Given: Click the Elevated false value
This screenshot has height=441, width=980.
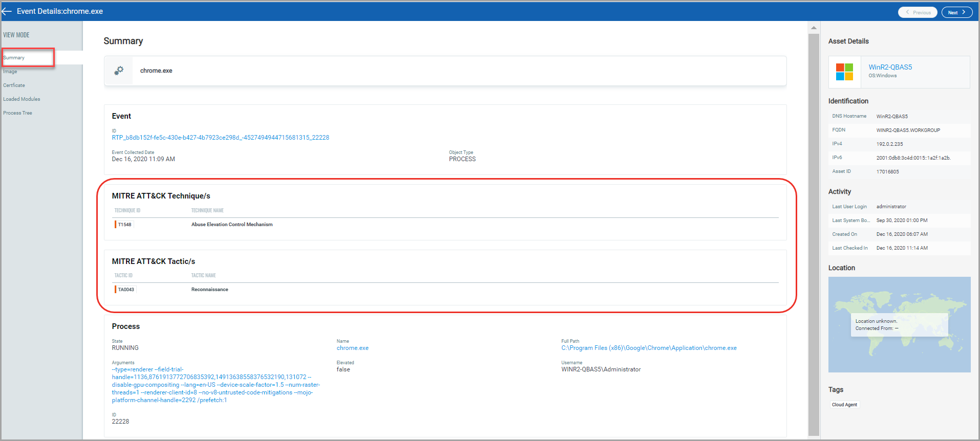Looking at the screenshot, I should 343,369.
